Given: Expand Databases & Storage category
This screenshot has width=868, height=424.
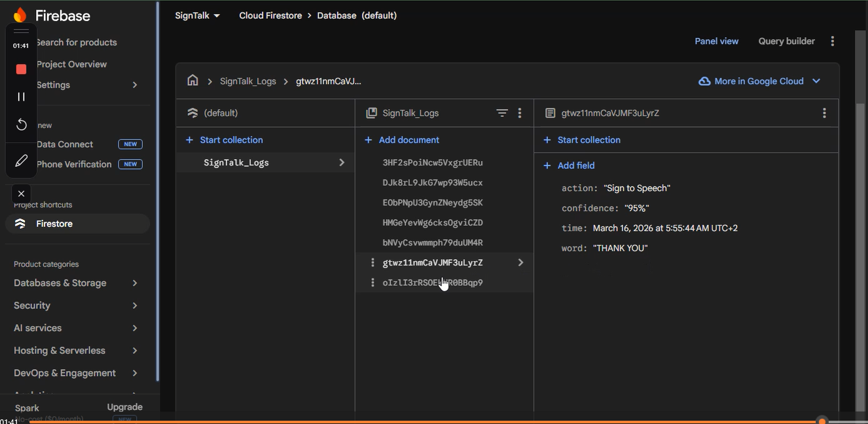Looking at the screenshot, I should (135, 283).
